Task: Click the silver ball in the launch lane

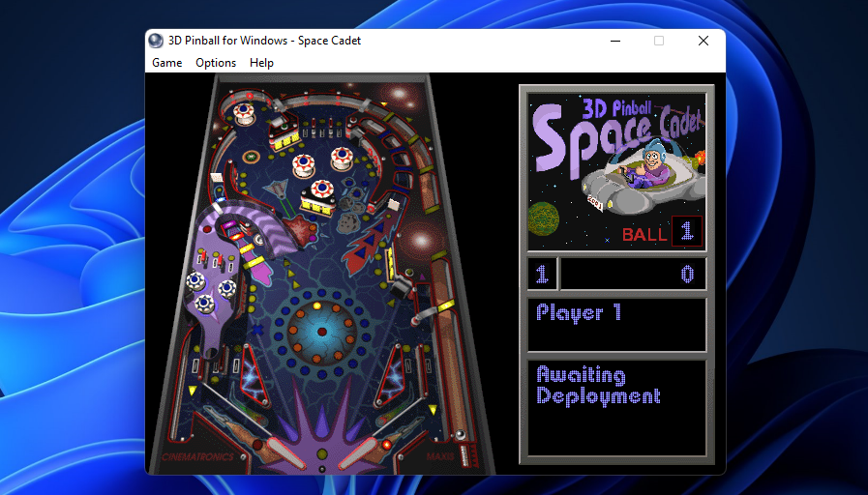Action: pos(460,435)
